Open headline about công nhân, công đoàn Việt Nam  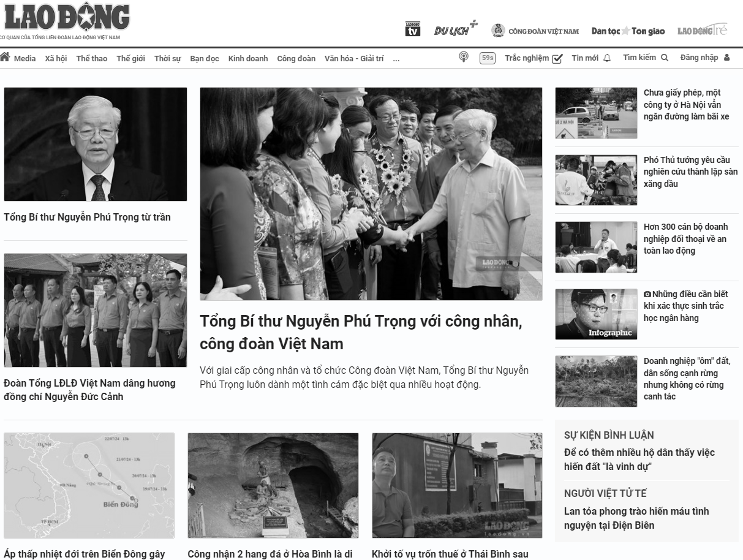click(x=361, y=332)
